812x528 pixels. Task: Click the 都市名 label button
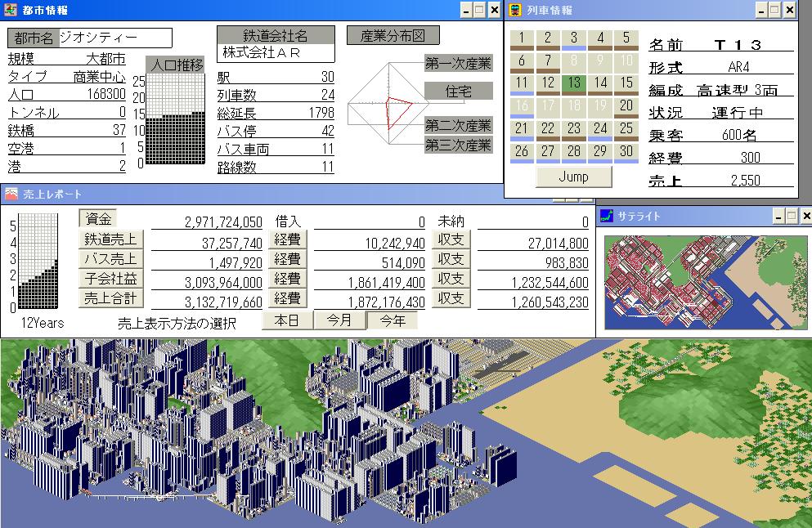pyautogui.click(x=34, y=38)
